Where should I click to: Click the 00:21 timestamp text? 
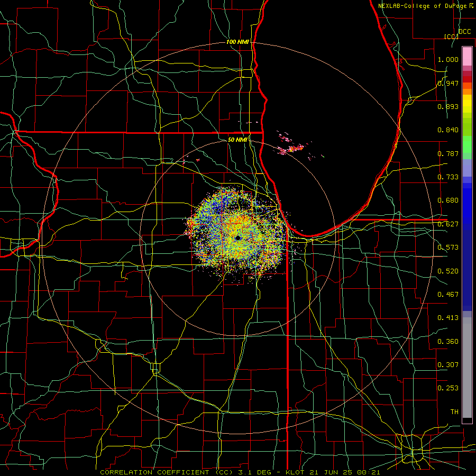click(x=368, y=472)
